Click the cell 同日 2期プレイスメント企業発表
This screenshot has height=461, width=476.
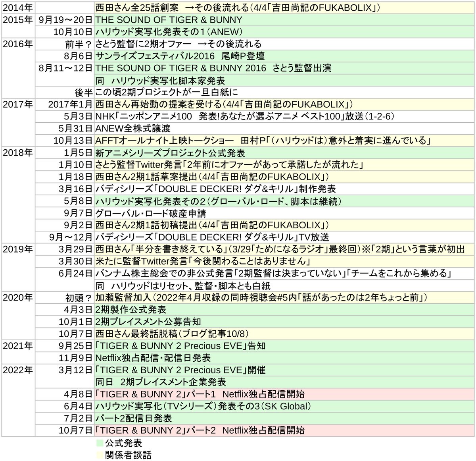[x=284, y=382]
